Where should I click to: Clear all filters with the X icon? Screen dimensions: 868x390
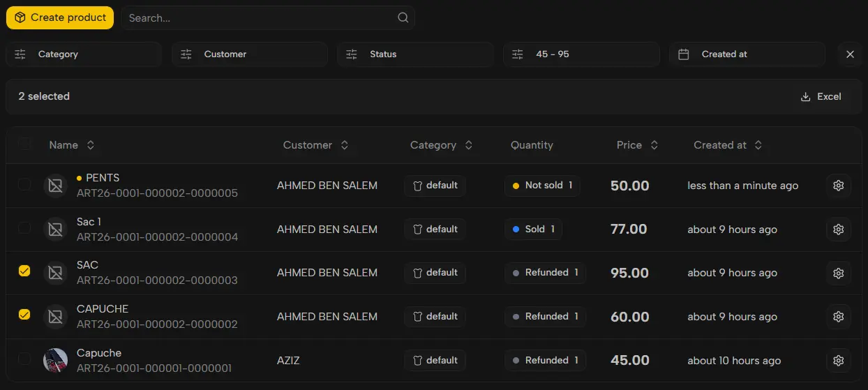click(x=849, y=54)
